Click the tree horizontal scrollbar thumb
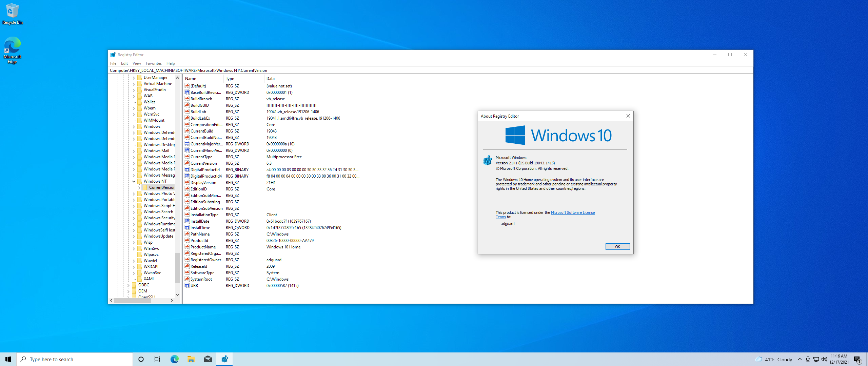The height and width of the screenshot is (366, 868). point(132,300)
